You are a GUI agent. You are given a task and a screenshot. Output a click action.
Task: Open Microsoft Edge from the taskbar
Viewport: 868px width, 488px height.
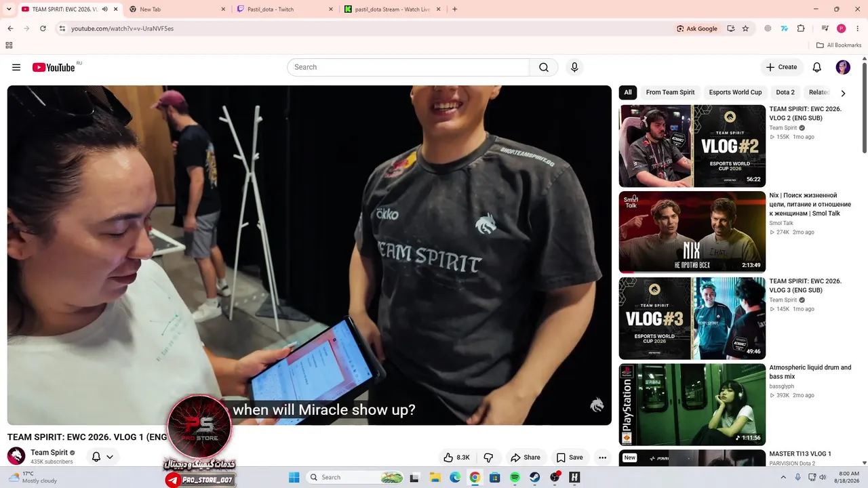[455, 477]
